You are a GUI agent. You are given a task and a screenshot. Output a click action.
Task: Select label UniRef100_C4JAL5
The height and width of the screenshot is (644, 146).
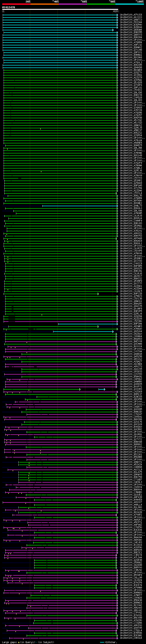tap(131, 291)
